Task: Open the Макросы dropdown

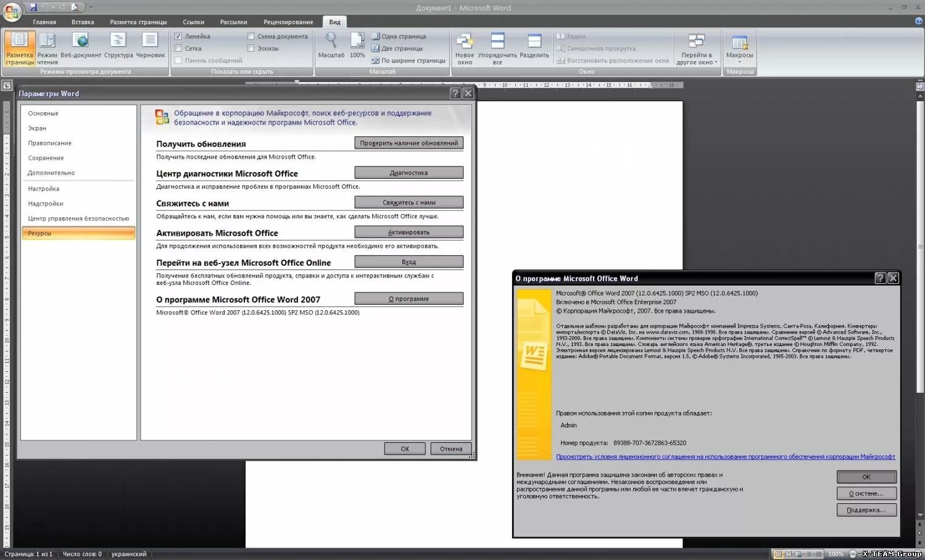Action: [739, 49]
